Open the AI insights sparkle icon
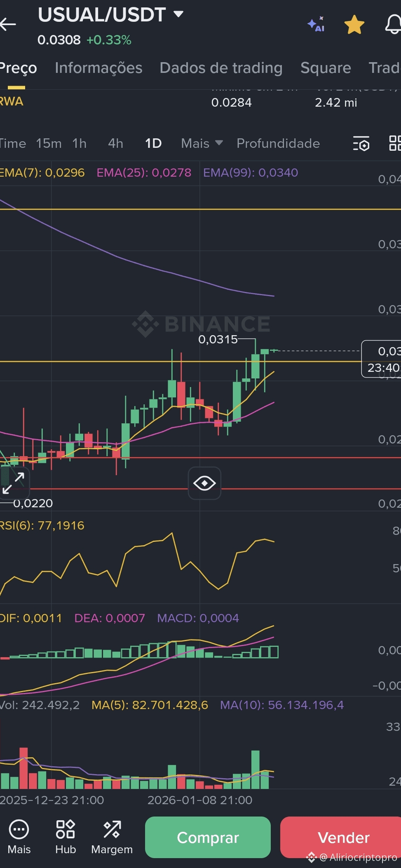The height and width of the screenshot is (868, 401). (x=316, y=24)
